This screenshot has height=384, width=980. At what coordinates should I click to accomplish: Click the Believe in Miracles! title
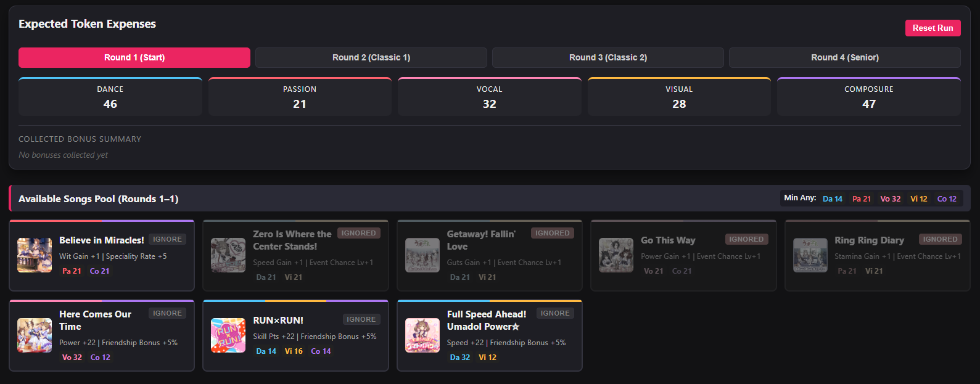click(x=102, y=240)
